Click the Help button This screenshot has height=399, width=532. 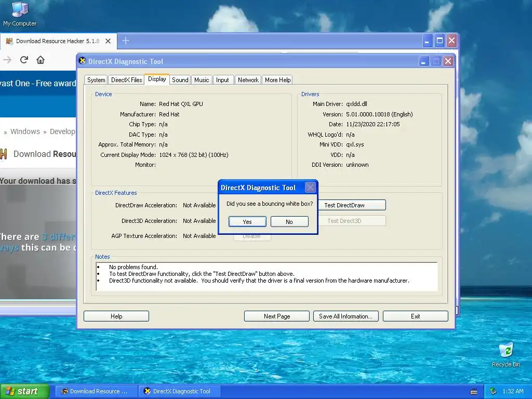click(x=116, y=316)
